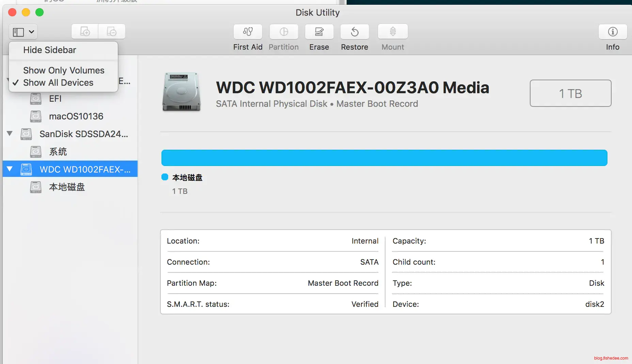This screenshot has height=364, width=632.
Task: Choose Hide Sidebar from the menu
Action: pyautogui.click(x=50, y=50)
